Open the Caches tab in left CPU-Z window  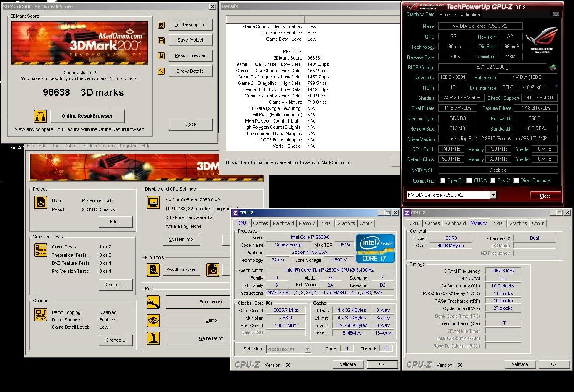[261, 223]
